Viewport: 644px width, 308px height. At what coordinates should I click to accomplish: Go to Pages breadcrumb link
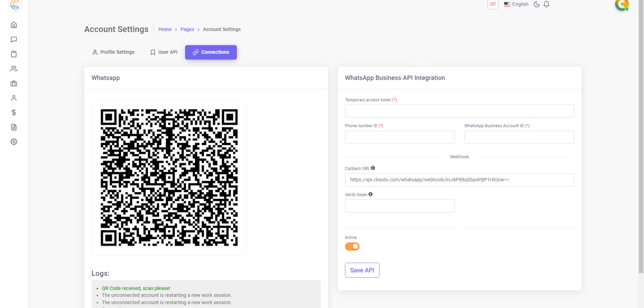click(x=187, y=29)
